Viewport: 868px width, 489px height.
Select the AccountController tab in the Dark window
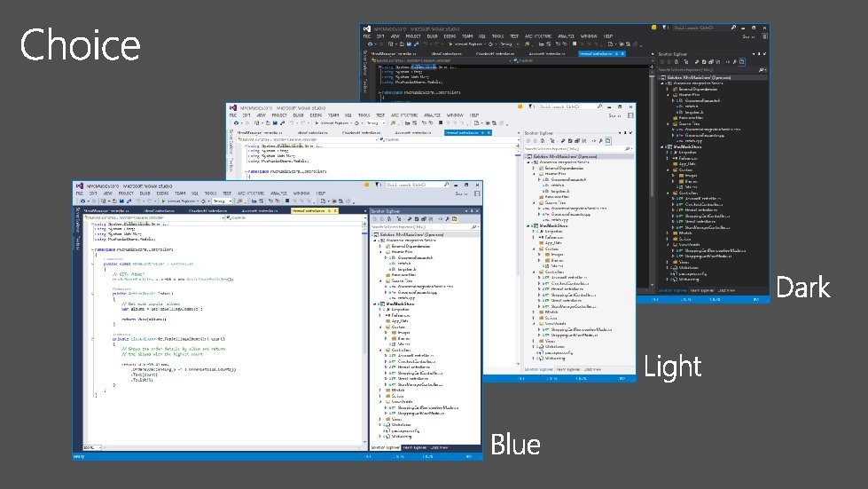(x=546, y=54)
